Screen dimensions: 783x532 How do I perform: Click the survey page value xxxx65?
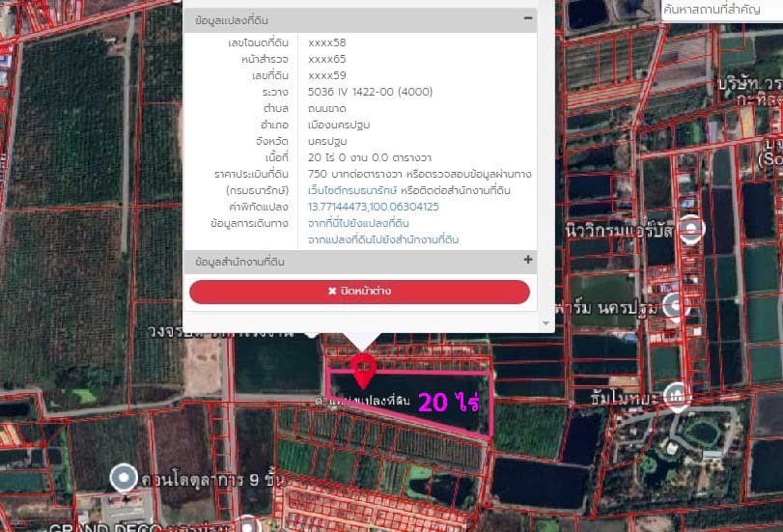pos(326,60)
